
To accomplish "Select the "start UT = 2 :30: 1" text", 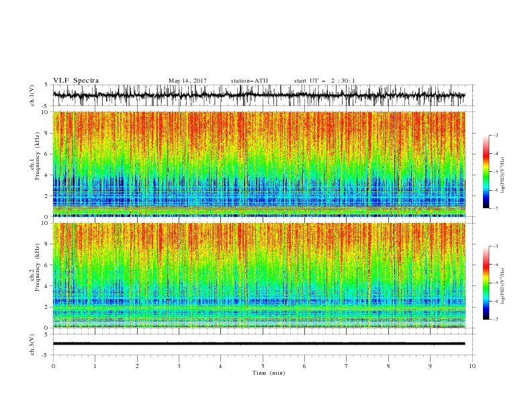I will 324,81.
